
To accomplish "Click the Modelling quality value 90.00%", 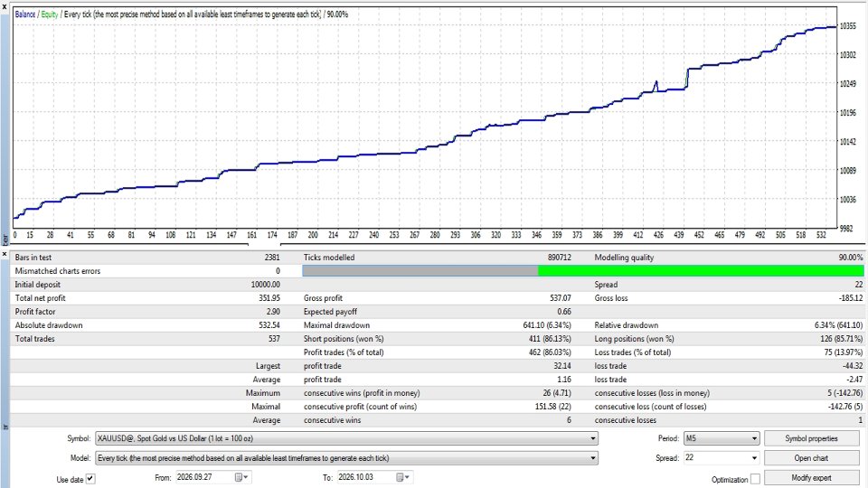I will [x=850, y=258].
